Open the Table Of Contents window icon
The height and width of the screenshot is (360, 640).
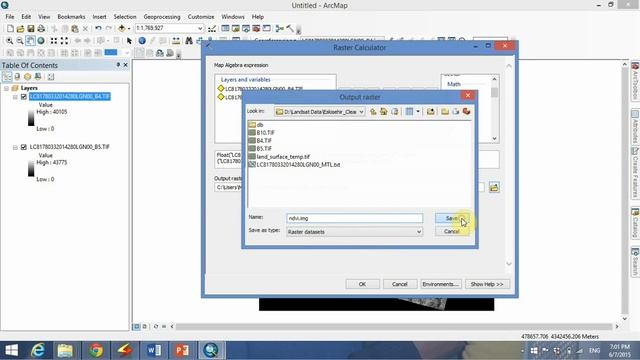(x=225, y=29)
